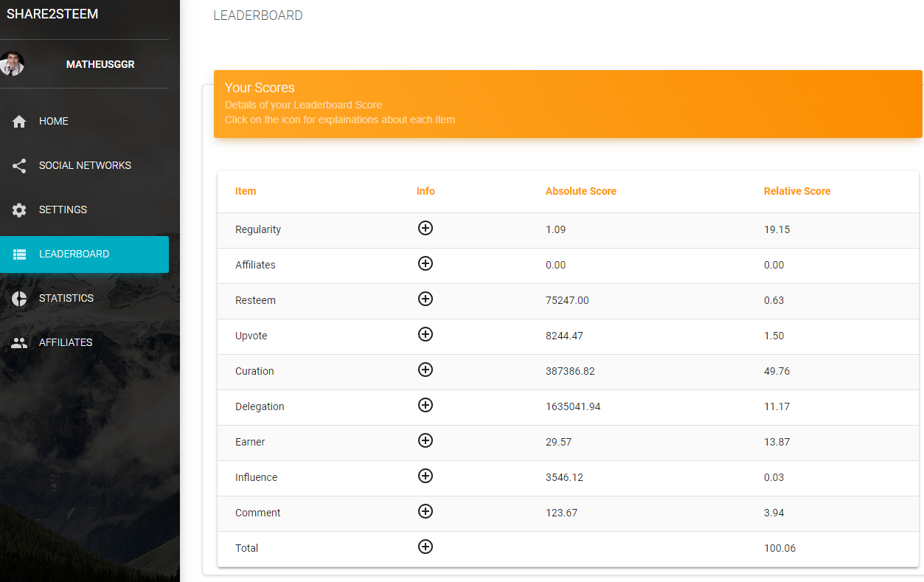
Task: Open info plus icon for Curation
Action: [425, 370]
